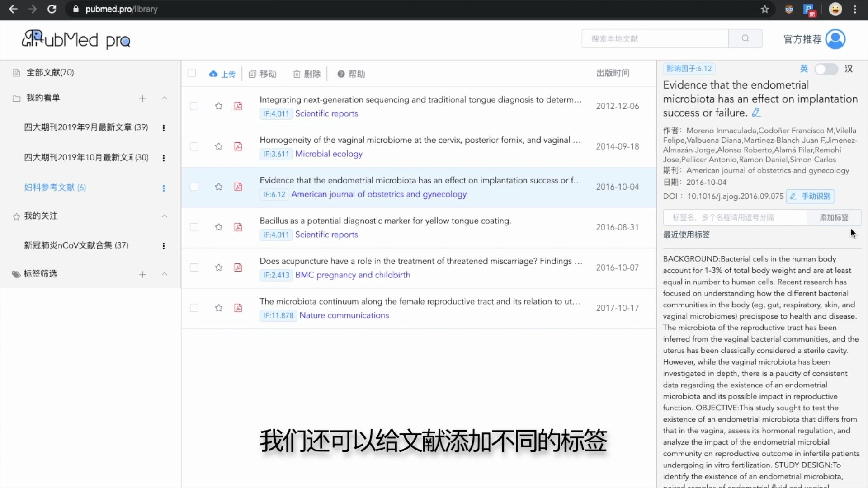Click the magnifier search button
The height and width of the screenshot is (488, 868).
coord(745,38)
